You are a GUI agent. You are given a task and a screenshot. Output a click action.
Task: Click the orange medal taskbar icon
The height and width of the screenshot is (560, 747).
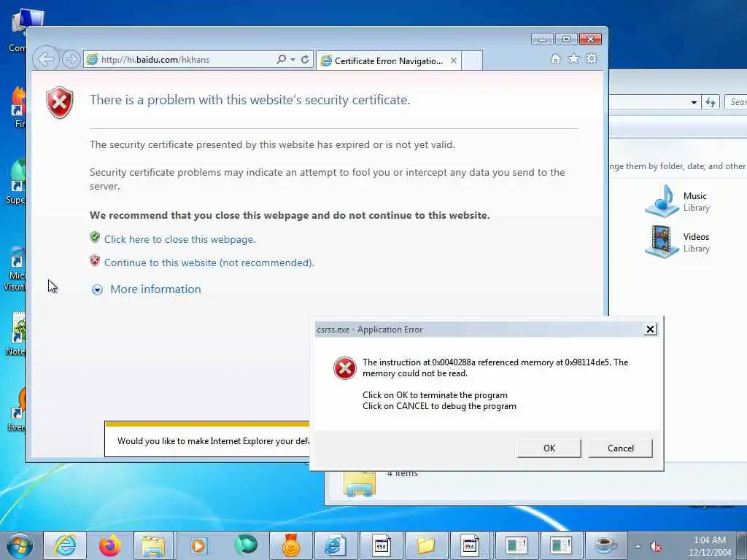[290, 545]
